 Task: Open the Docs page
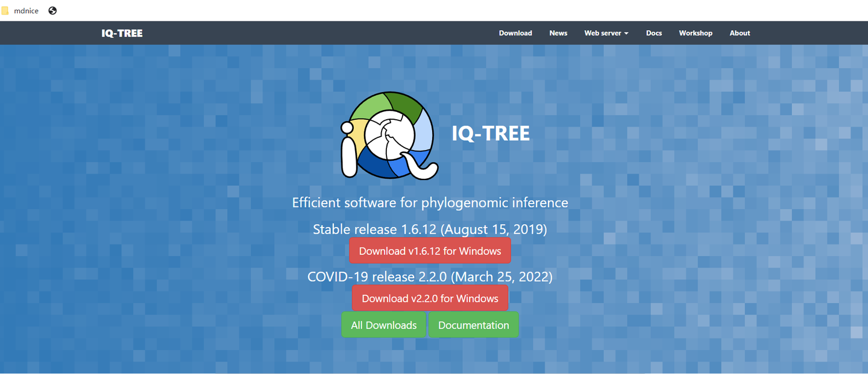click(x=653, y=33)
